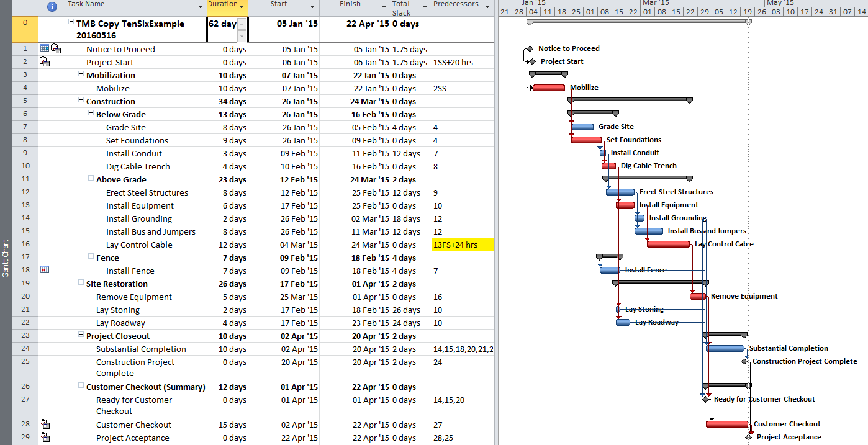This screenshot has width=868, height=445.
Task: Click the constraint icon in row 2
Action: [x=45, y=61]
